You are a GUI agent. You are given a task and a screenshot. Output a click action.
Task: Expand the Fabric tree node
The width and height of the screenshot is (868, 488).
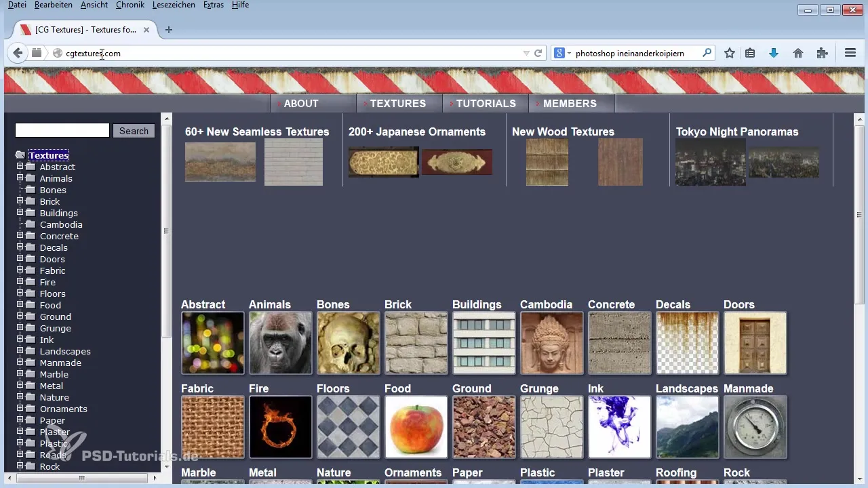point(20,270)
